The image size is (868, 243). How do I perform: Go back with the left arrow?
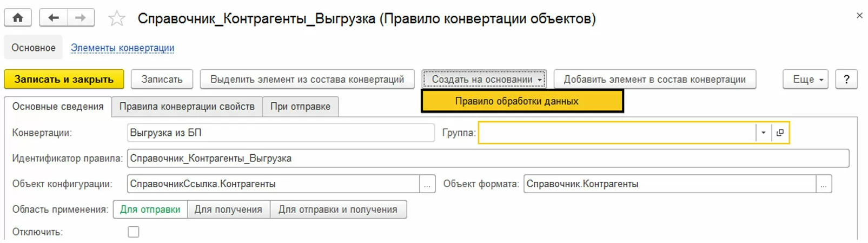coord(54,18)
